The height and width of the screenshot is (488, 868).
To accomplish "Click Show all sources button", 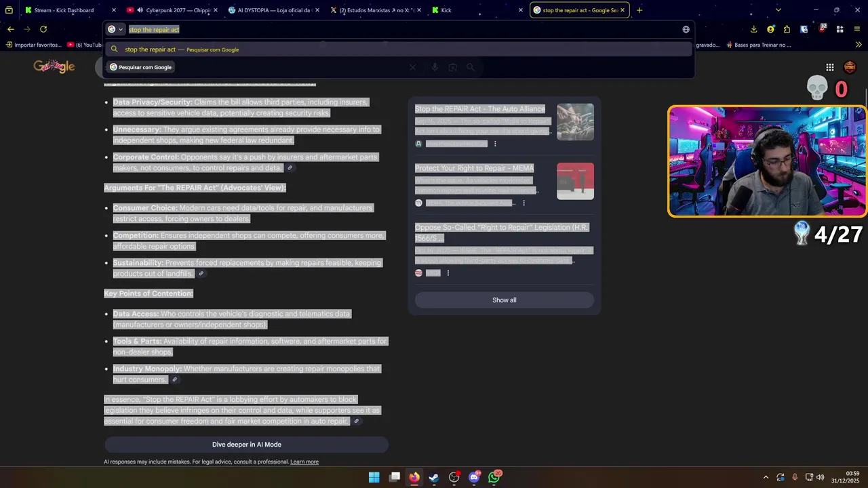I will 504,300.
